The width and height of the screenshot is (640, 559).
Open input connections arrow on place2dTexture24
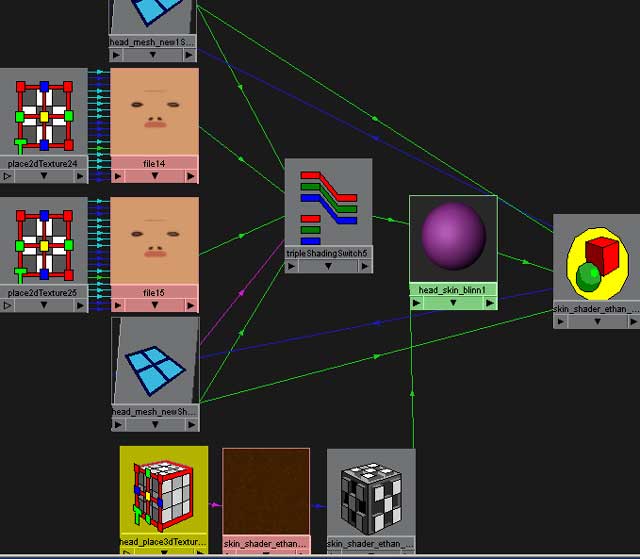click(7, 176)
